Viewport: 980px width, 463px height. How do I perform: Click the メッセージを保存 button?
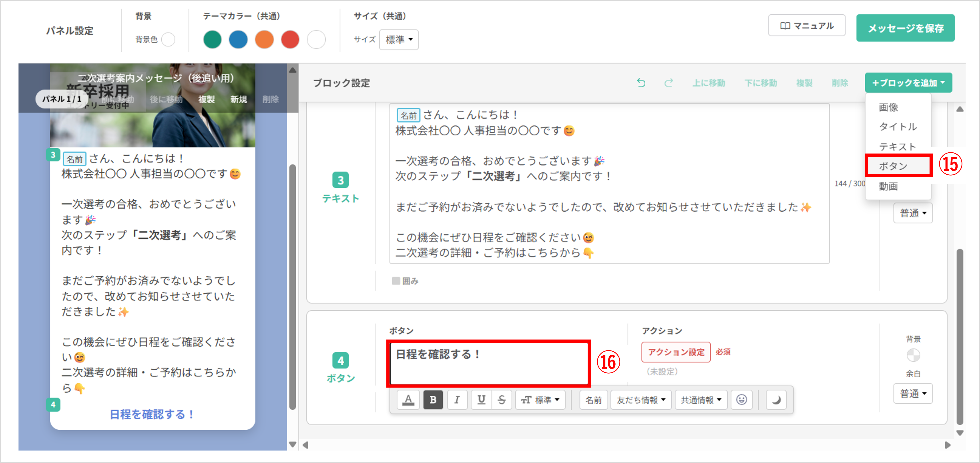tap(905, 28)
